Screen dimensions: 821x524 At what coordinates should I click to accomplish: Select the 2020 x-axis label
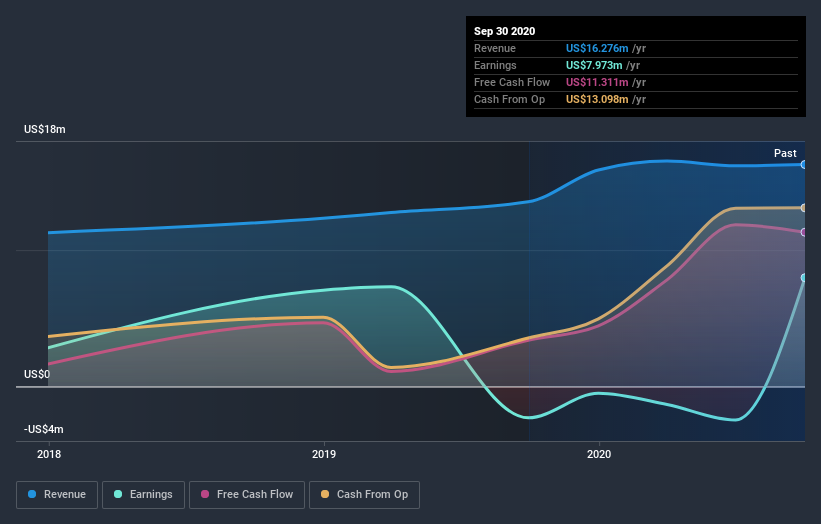pyautogui.click(x=599, y=454)
